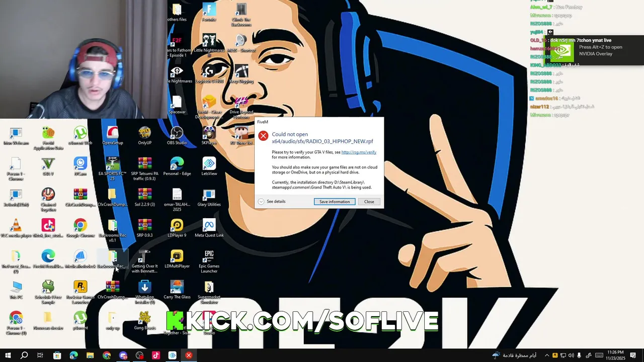Open taskbar search magnifier
The height and width of the screenshot is (362, 644).
pyautogui.click(x=24, y=355)
